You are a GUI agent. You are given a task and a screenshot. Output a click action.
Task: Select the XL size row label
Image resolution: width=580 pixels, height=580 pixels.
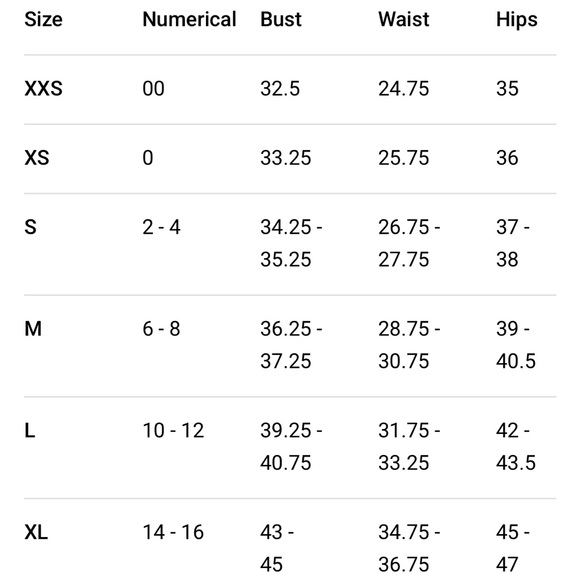(36, 532)
